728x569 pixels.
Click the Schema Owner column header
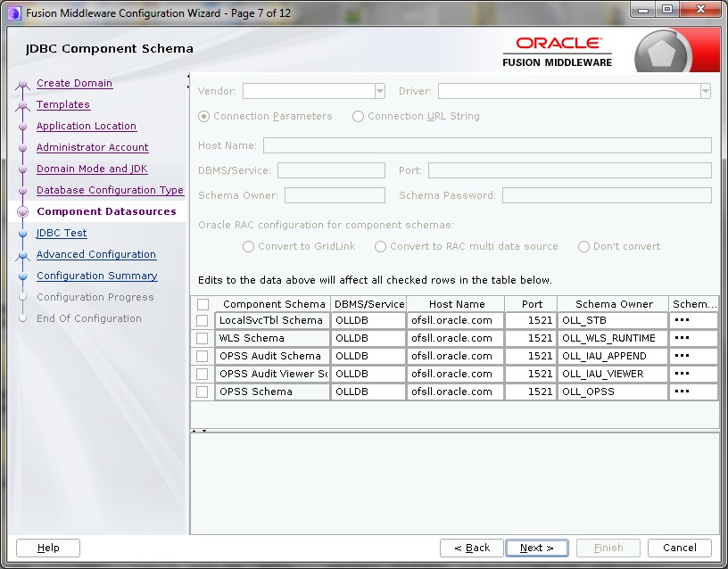coord(613,304)
